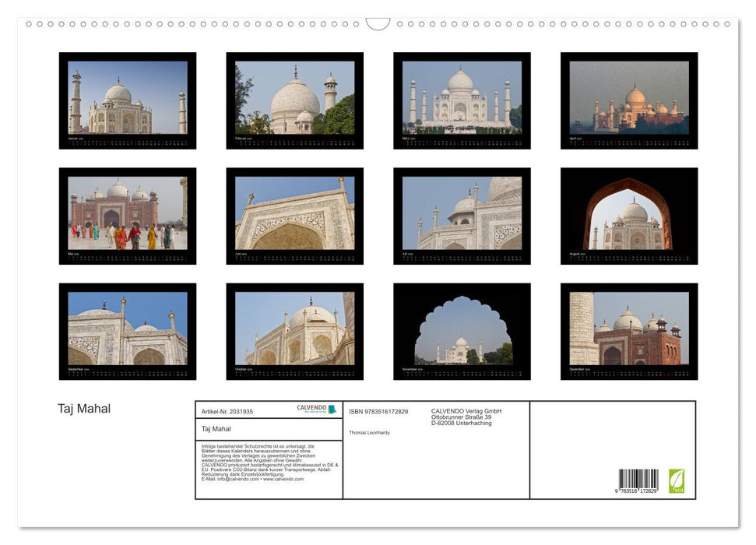
Task: Click the September facade detail page
Action: click(128, 332)
